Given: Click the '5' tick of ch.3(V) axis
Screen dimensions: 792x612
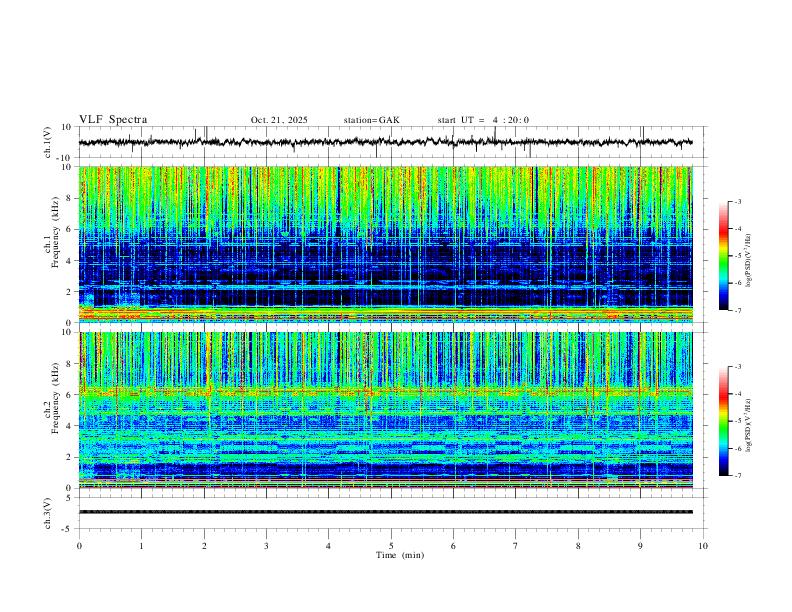Looking at the screenshot, I should [x=69, y=498].
